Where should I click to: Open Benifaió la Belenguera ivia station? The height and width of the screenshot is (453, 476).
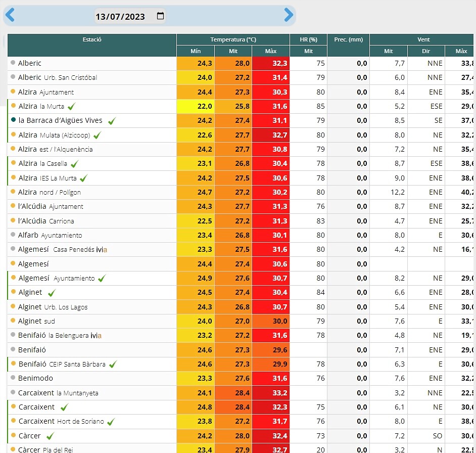click(60, 335)
